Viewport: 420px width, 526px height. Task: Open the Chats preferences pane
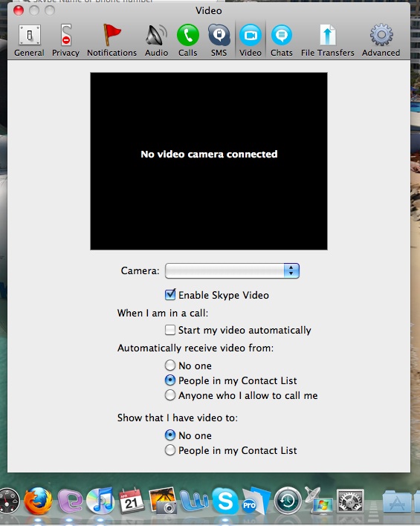coord(281,40)
